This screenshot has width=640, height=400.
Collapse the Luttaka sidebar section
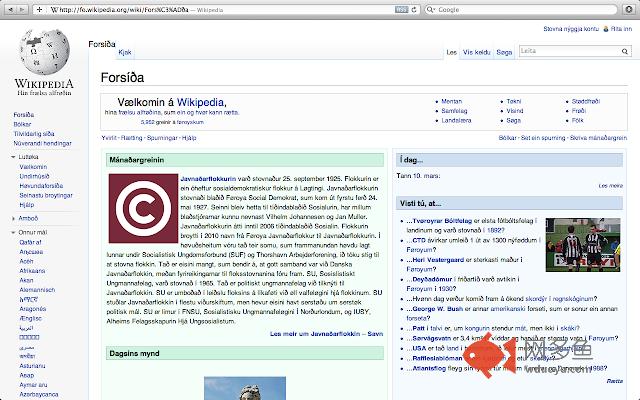coord(13,157)
